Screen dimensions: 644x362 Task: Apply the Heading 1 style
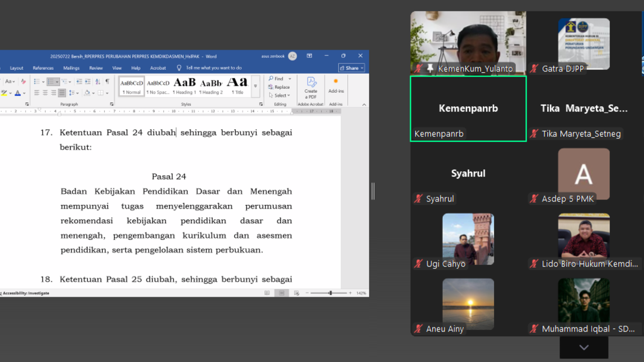(184, 86)
